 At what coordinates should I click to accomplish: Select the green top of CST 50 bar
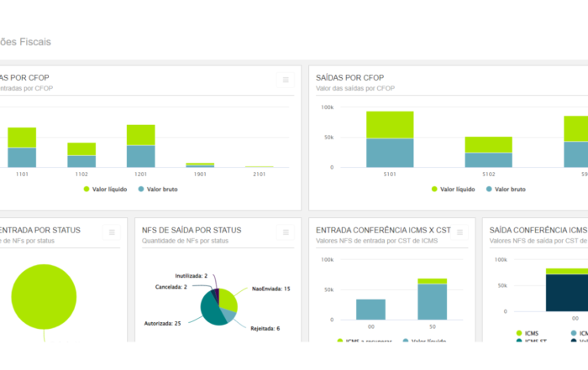coord(433,281)
